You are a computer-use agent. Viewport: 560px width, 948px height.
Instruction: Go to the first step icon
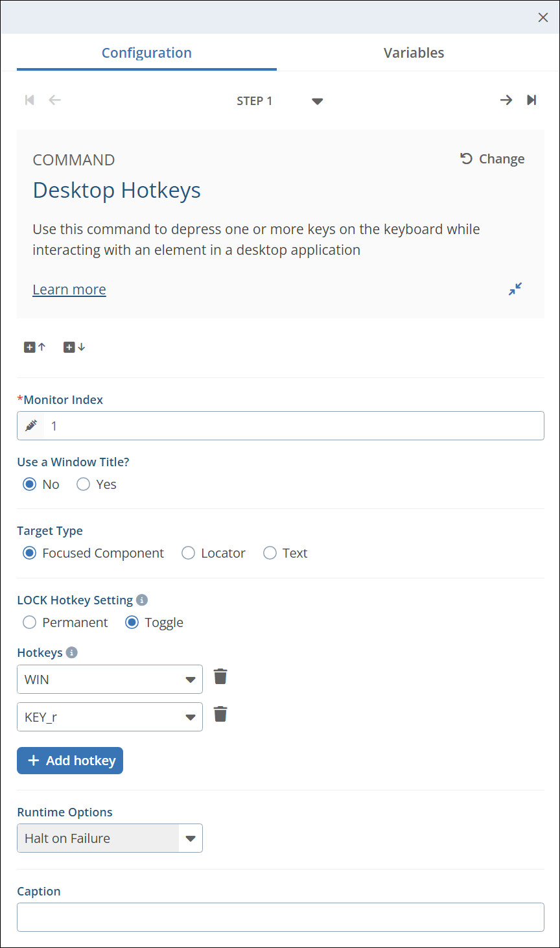pyautogui.click(x=29, y=100)
